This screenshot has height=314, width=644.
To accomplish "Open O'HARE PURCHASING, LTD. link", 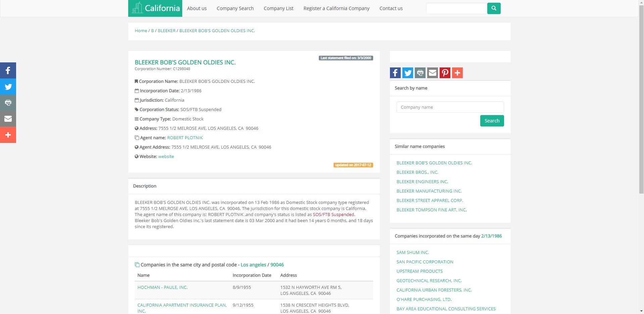I will pos(424,299).
